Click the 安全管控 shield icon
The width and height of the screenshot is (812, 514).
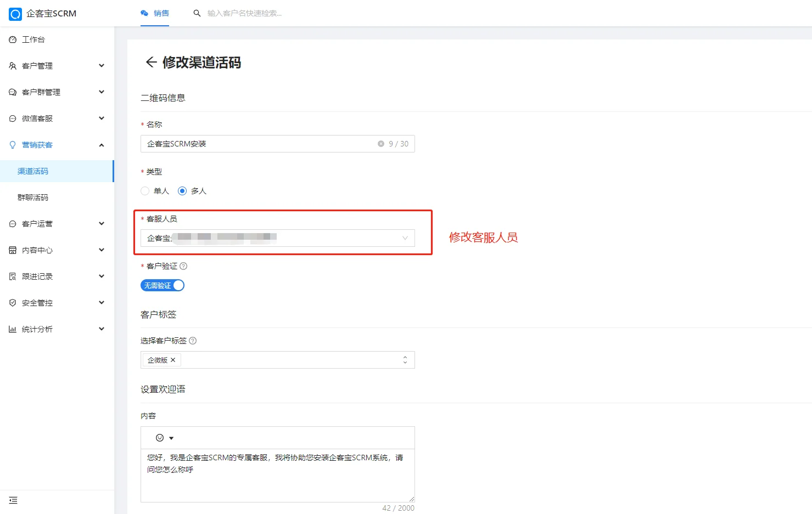(13, 303)
